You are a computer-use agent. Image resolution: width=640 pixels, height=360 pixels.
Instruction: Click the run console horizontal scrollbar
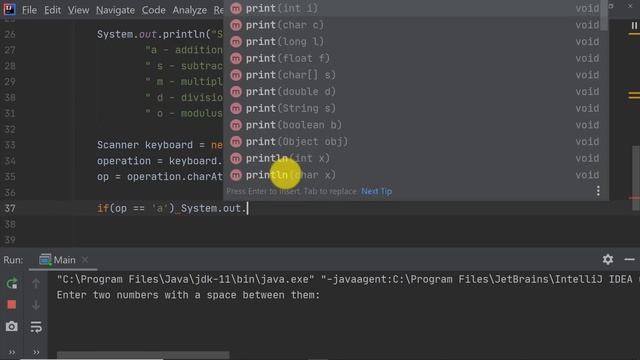[x=143, y=355]
